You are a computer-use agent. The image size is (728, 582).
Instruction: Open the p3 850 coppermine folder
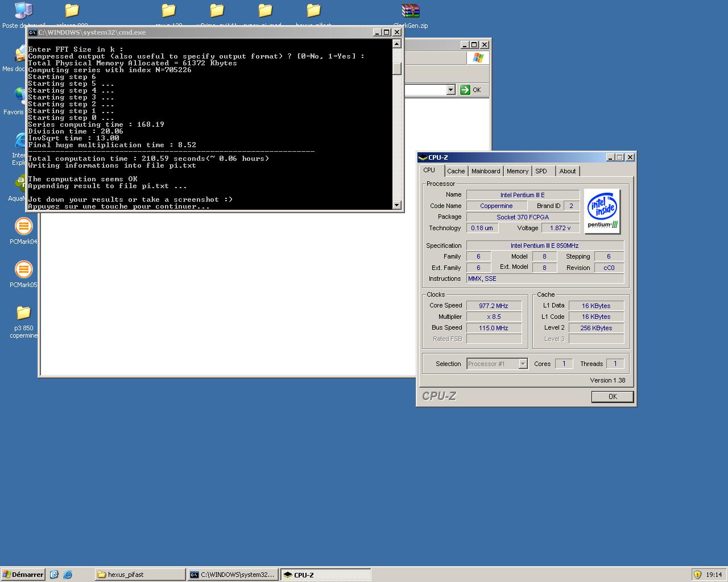[x=23, y=313]
